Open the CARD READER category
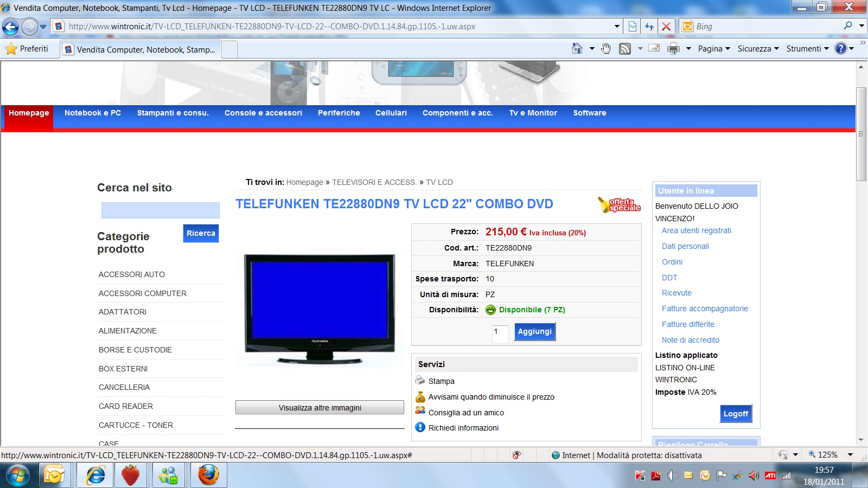868x488 pixels. (x=126, y=406)
